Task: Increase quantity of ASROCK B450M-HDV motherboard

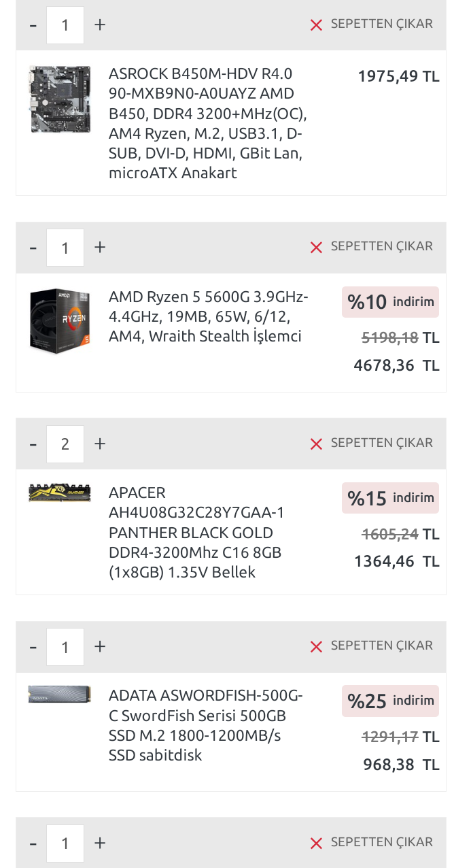Action: coord(100,25)
